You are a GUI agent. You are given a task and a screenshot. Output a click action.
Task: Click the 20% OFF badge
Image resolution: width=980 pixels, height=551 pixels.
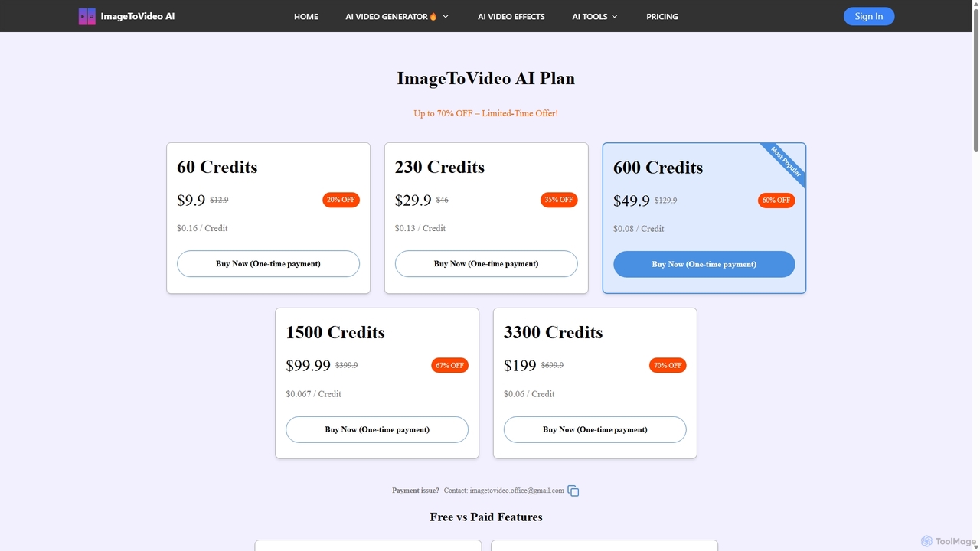click(341, 200)
